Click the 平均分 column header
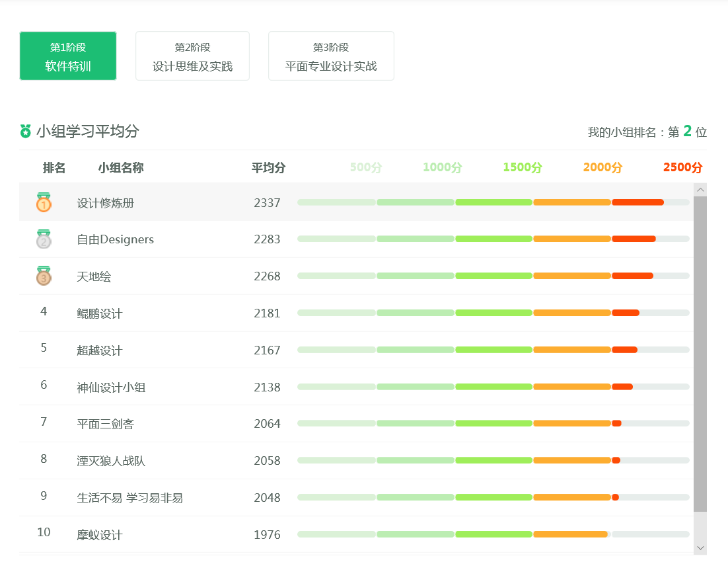The height and width of the screenshot is (564, 728). (268, 168)
